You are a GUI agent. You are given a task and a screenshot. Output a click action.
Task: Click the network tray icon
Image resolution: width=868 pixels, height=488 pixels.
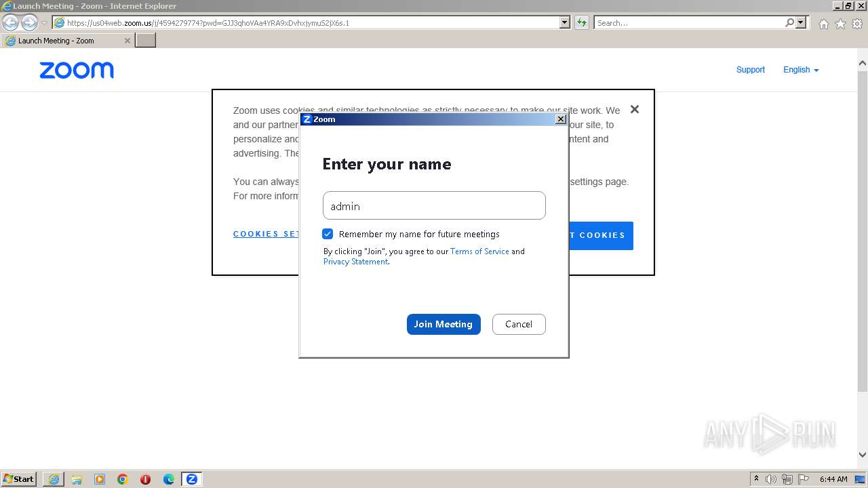[x=787, y=479]
